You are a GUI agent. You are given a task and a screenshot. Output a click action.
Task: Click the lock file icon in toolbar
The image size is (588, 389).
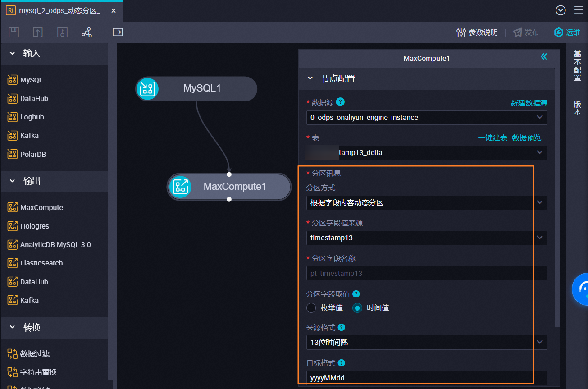(x=62, y=32)
